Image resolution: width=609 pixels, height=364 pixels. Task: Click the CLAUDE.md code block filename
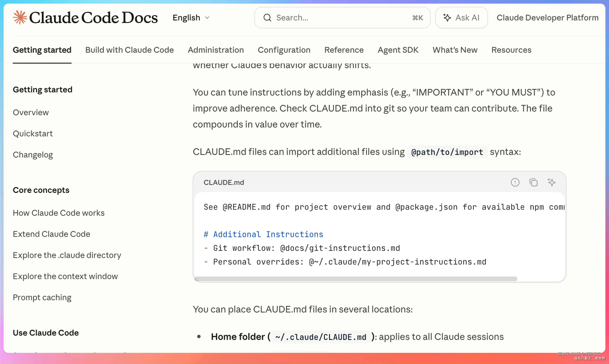click(224, 182)
